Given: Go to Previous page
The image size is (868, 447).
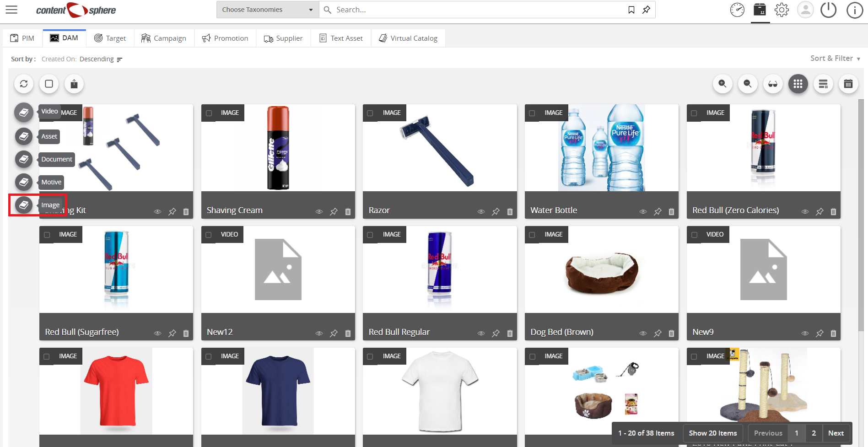Looking at the screenshot, I should pos(768,433).
